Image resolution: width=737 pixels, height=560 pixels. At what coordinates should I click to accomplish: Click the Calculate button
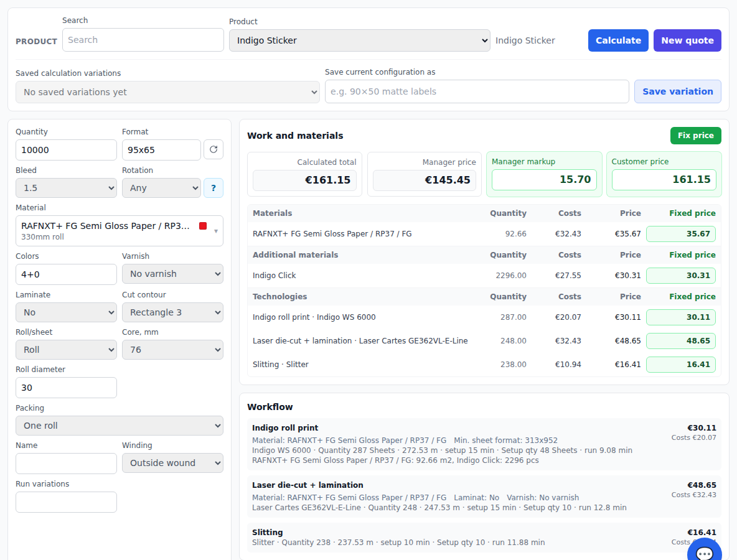pyautogui.click(x=618, y=40)
